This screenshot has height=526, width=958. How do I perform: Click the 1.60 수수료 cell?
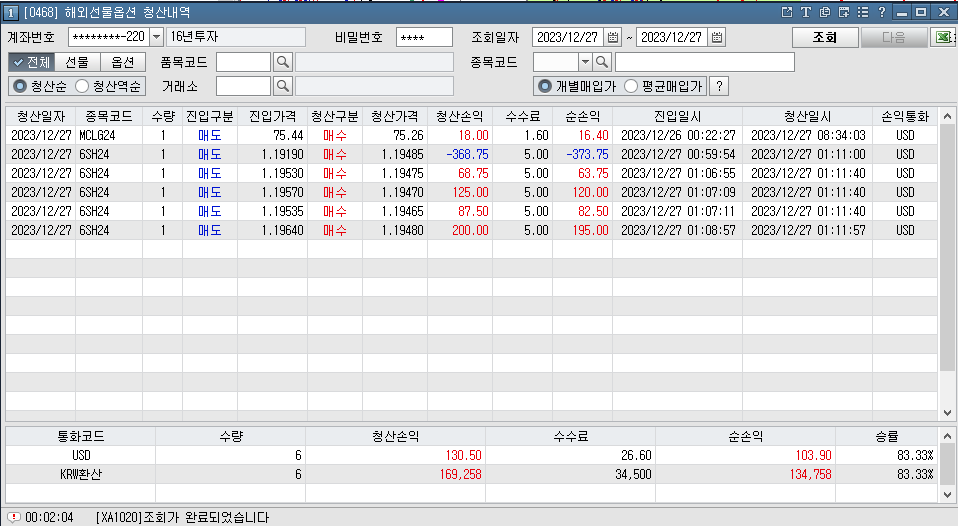[x=522, y=135]
